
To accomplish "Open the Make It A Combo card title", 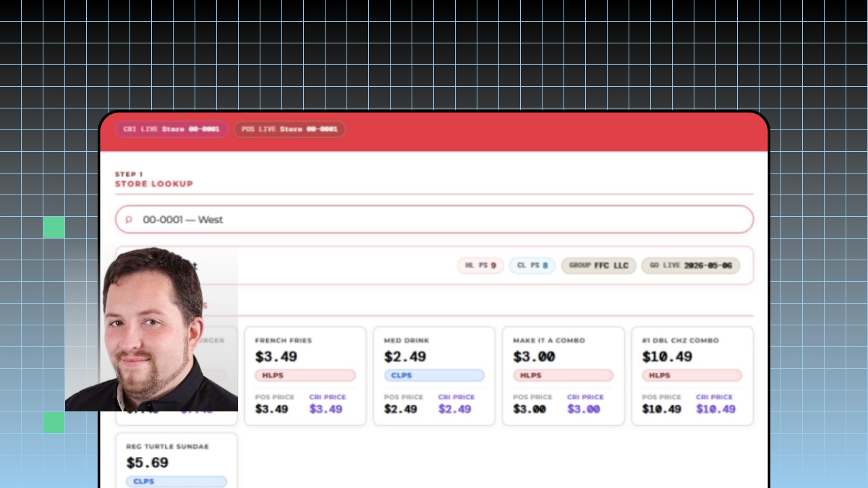I will [549, 340].
